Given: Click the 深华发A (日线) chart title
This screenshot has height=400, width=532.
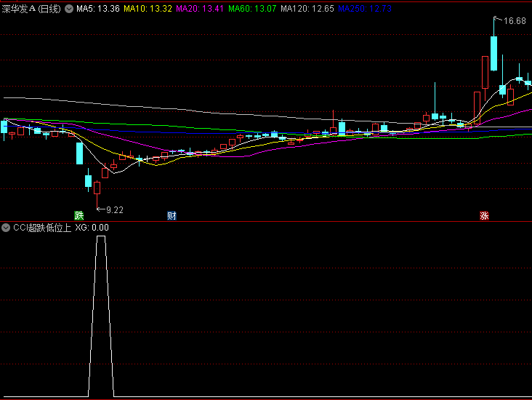Looking at the screenshot, I should point(31,9).
